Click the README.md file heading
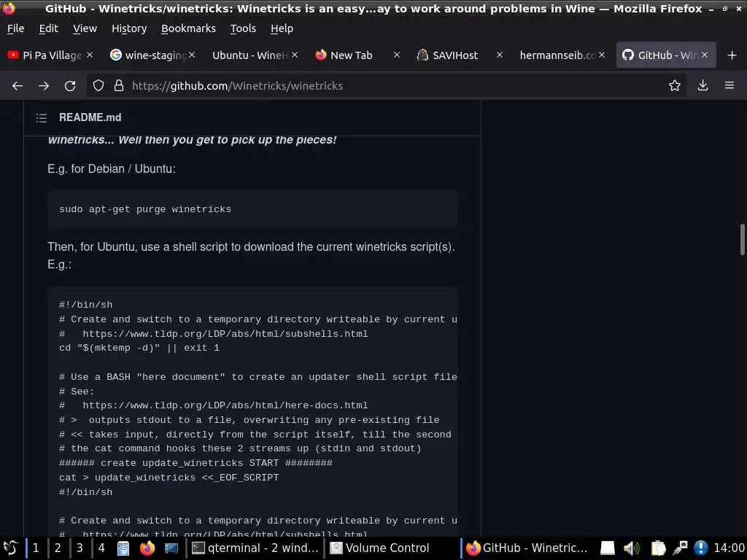The height and width of the screenshot is (560, 747). point(90,117)
